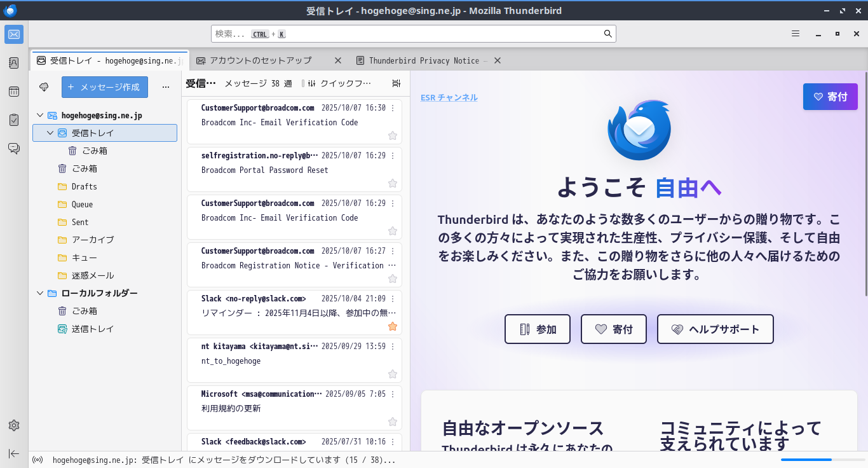
Task: Toggle the クイックフィルター bar
Action: point(340,83)
